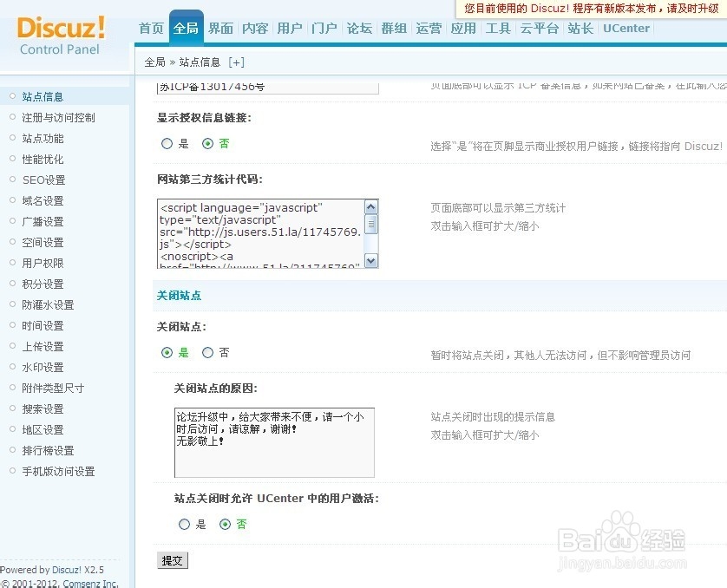Open the 工具 tab
The image size is (727, 588).
point(498,29)
